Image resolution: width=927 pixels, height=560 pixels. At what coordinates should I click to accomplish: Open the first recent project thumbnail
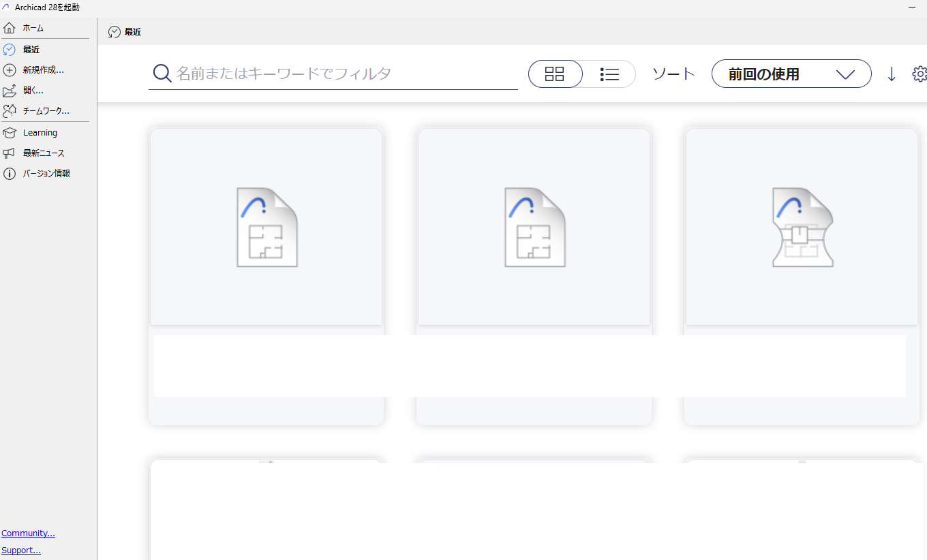click(x=267, y=227)
